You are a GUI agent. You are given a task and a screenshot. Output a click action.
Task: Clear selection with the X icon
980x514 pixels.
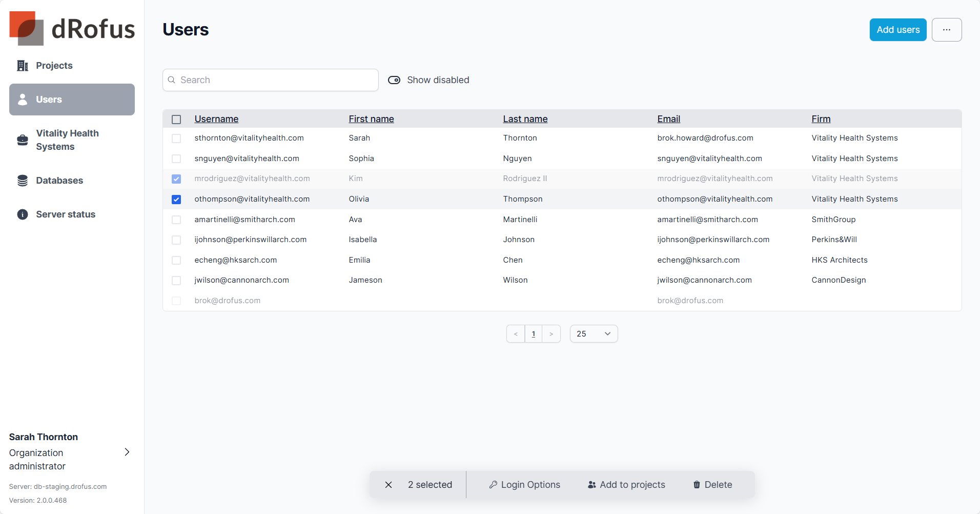pos(389,485)
